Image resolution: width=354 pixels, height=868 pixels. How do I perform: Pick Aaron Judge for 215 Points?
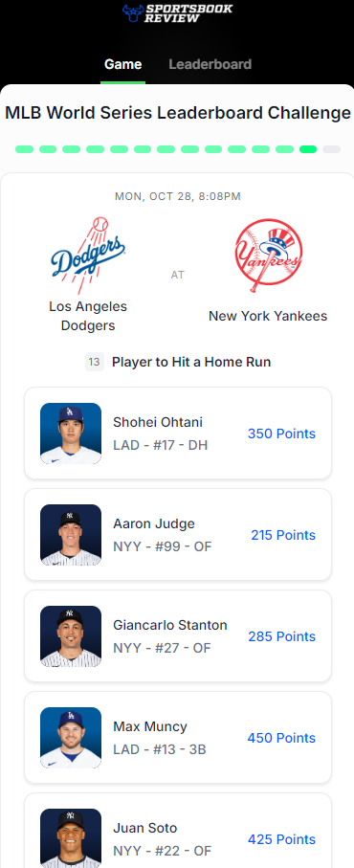pos(178,535)
